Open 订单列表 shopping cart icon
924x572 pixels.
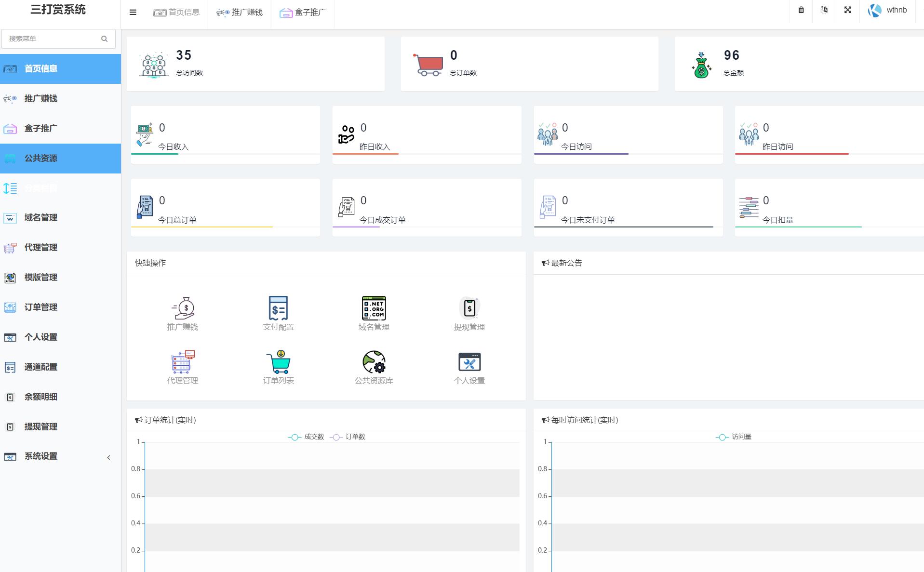278,362
